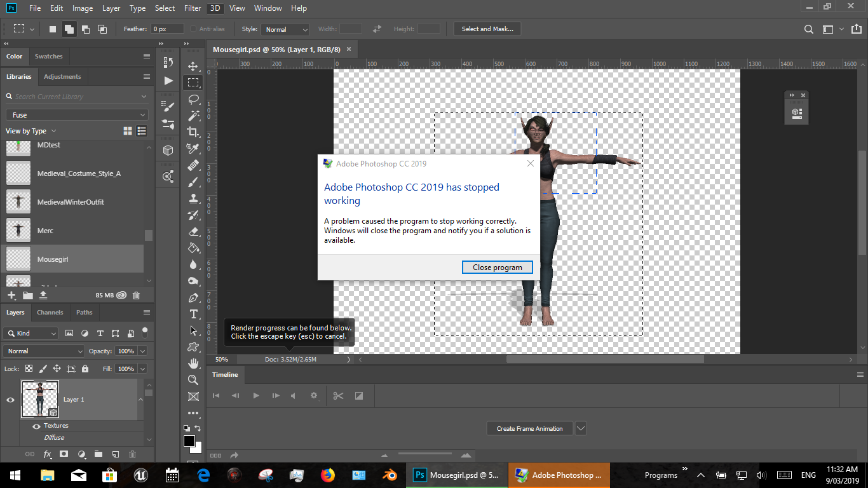Image resolution: width=868 pixels, height=488 pixels.
Task: Open the Filter menu
Action: (193, 8)
